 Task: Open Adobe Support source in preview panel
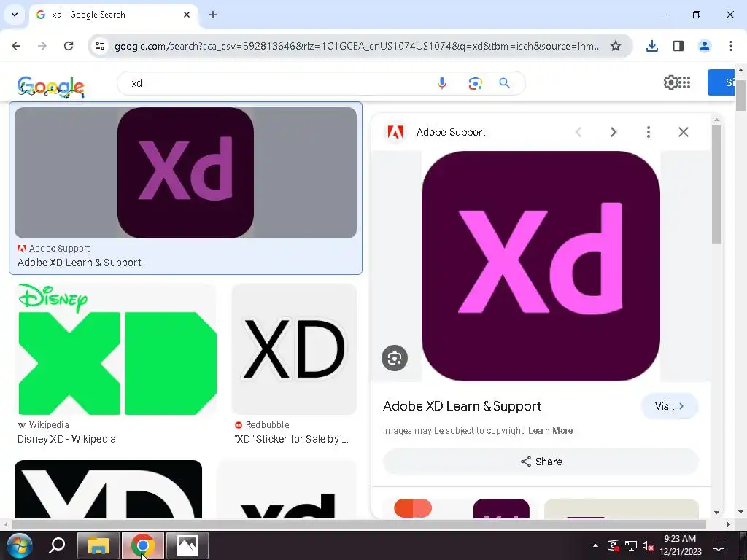451,132
